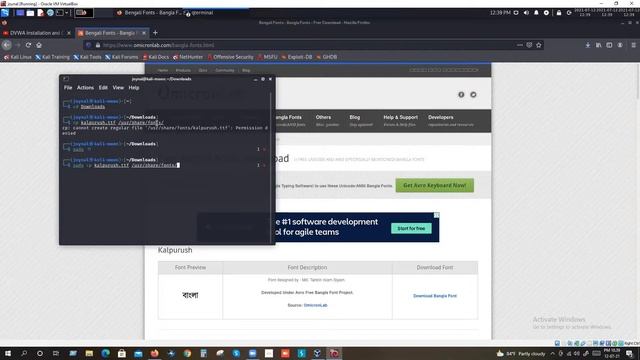
Task: Open Others menu on Omicronlab site
Action: 327,120
